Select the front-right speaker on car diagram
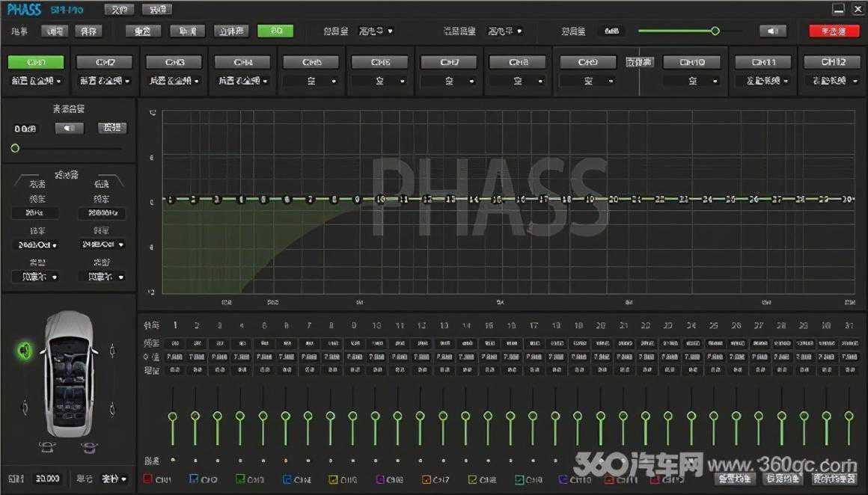Viewport: 868px width, 495px height. [112, 349]
